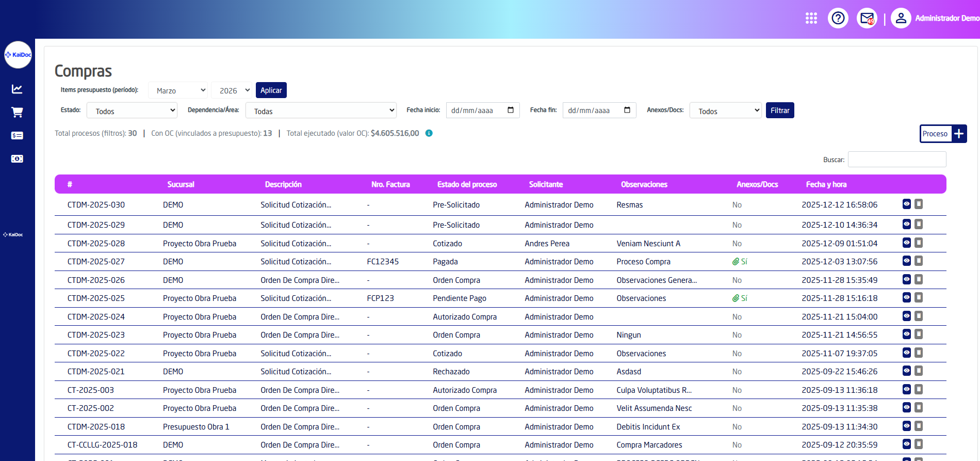This screenshot has width=980, height=461.
Task: Click the document icon for CTDM-2025-028
Action: click(919, 243)
